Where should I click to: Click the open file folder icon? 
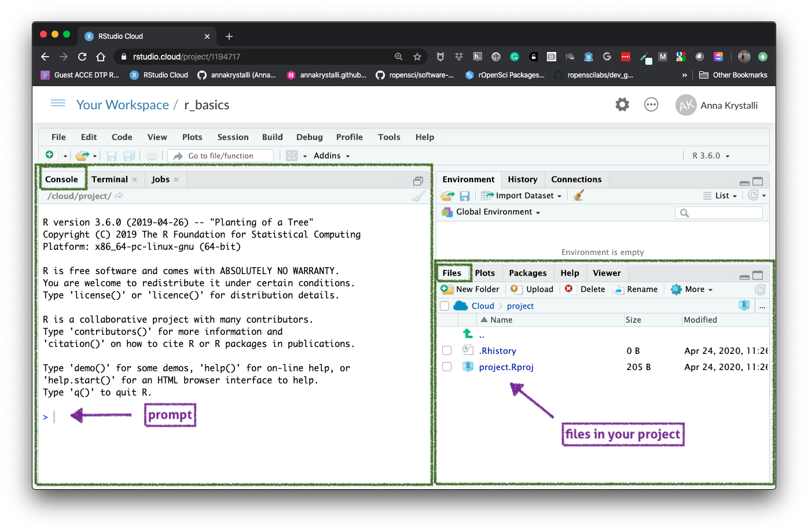82,155
